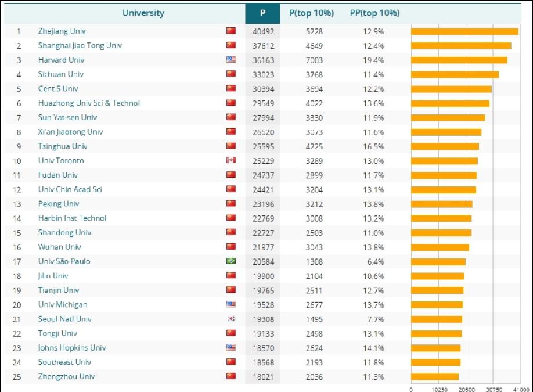Screen dimensions: 533x392
Task: Select P value 25229 for Toronto
Action: point(263,161)
